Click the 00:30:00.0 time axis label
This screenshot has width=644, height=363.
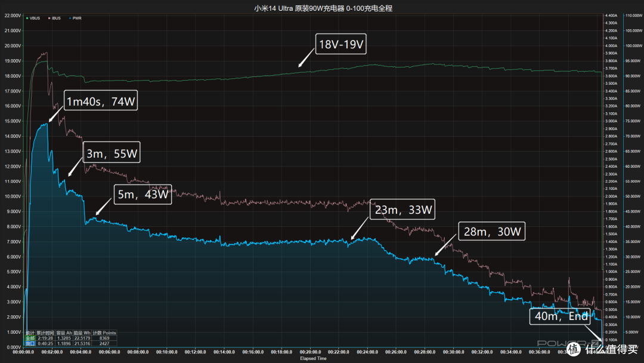(453, 352)
